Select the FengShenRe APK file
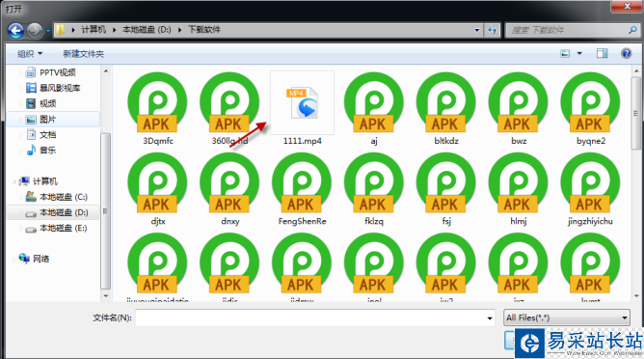The width and height of the screenshot is (644, 359). [303, 189]
